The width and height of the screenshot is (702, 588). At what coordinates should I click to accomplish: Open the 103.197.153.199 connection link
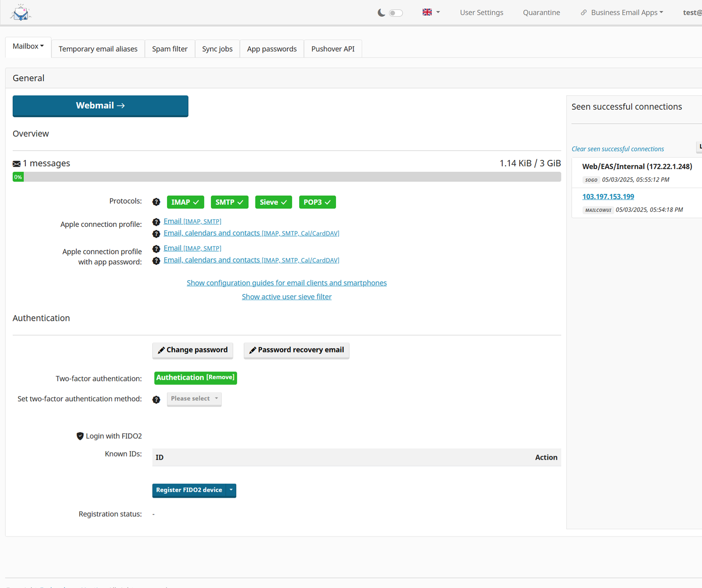point(608,197)
